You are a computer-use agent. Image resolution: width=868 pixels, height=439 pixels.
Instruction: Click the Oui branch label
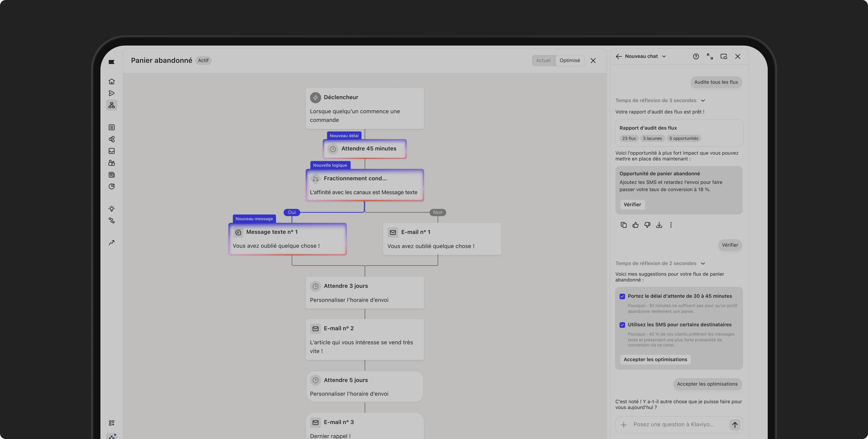292,213
